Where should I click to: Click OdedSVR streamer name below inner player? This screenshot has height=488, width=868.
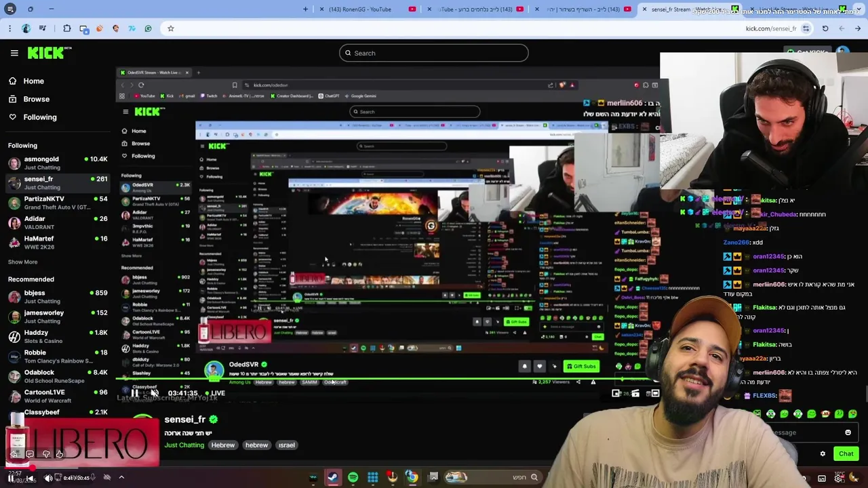[x=243, y=365]
